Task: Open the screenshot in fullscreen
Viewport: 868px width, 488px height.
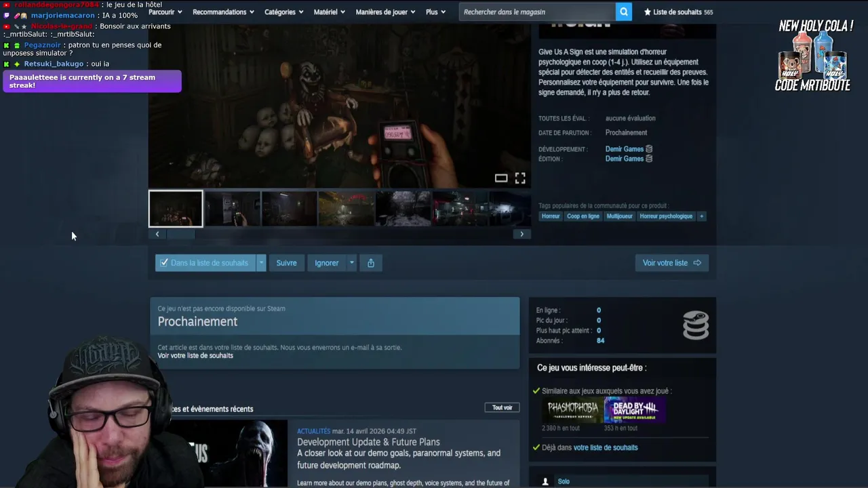Action: click(x=520, y=178)
